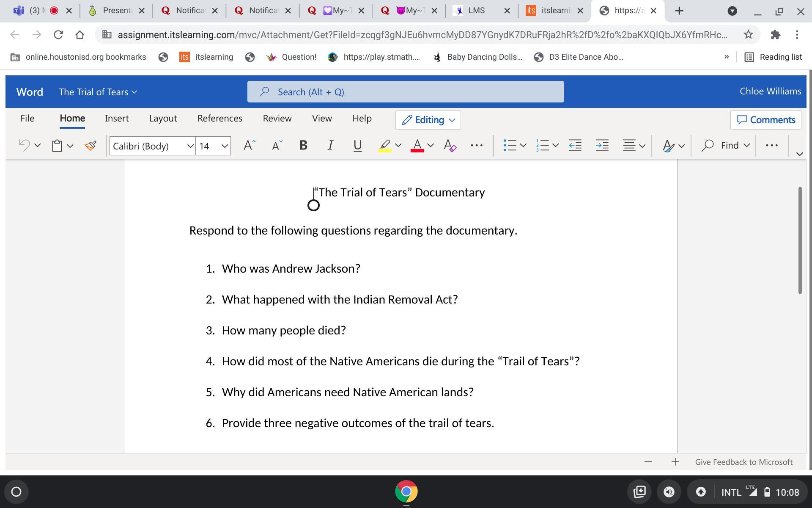Click the Shrink Font icon
Screen dimensions: 812x508
[277, 146]
